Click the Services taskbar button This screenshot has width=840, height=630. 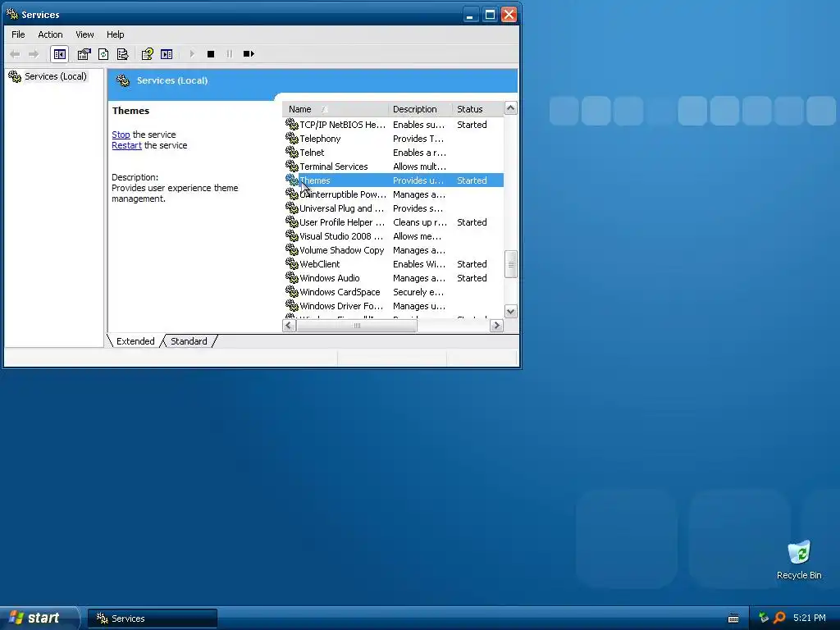(153, 619)
